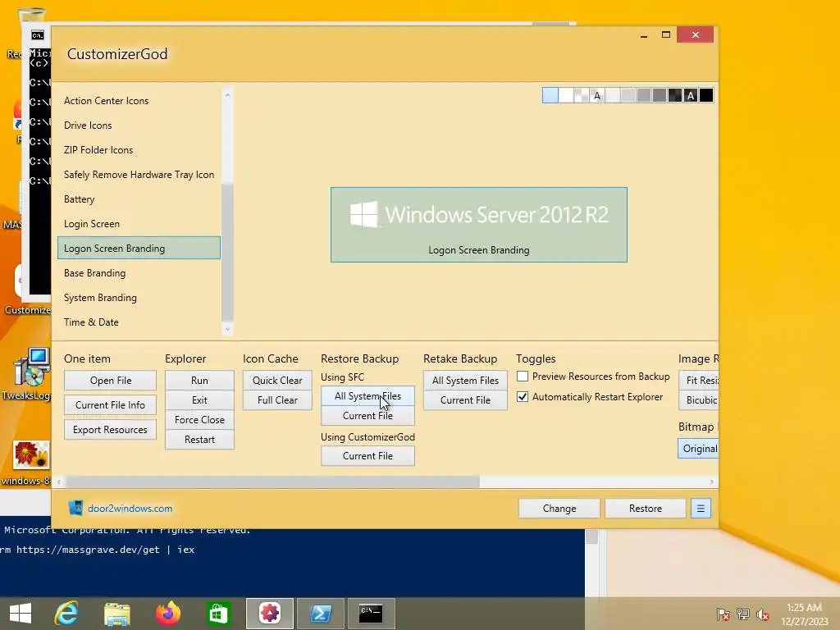Click the Open File button
The image size is (840, 630).
click(111, 381)
